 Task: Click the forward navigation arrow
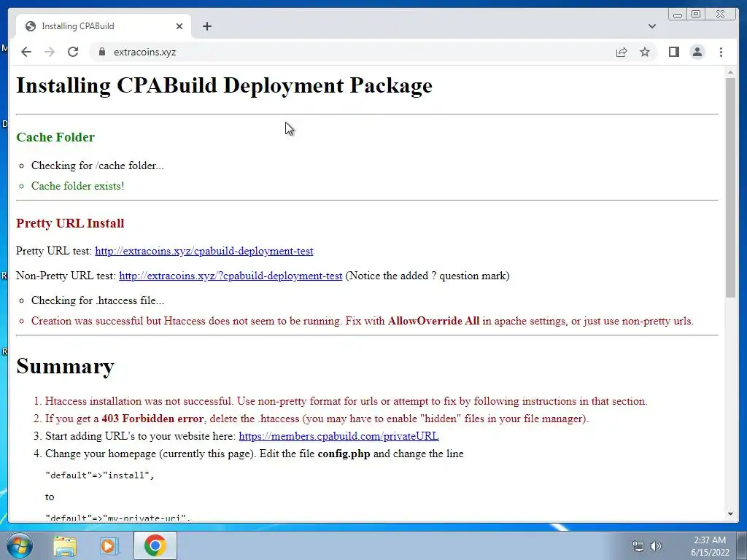(50, 52)
